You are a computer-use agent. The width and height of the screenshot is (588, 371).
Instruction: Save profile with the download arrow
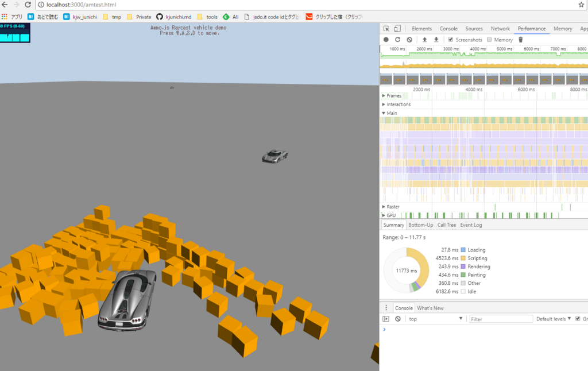pyautogui.click(x=436, y=40)
